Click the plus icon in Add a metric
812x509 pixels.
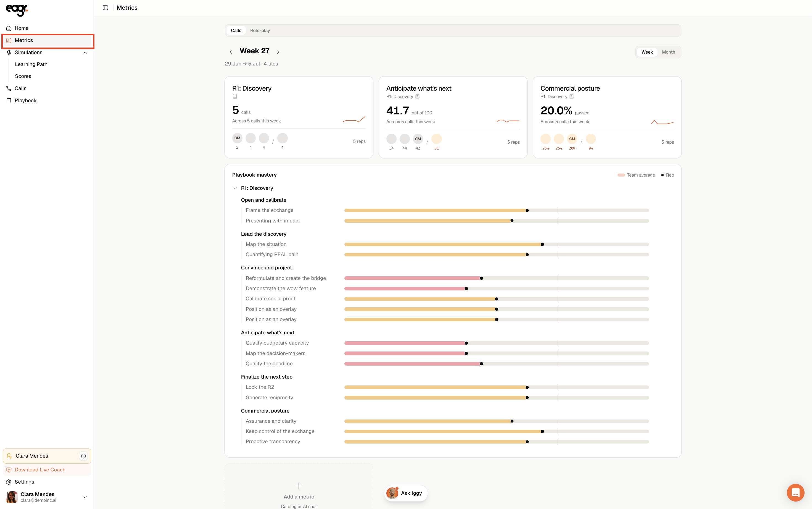(299, 486)
